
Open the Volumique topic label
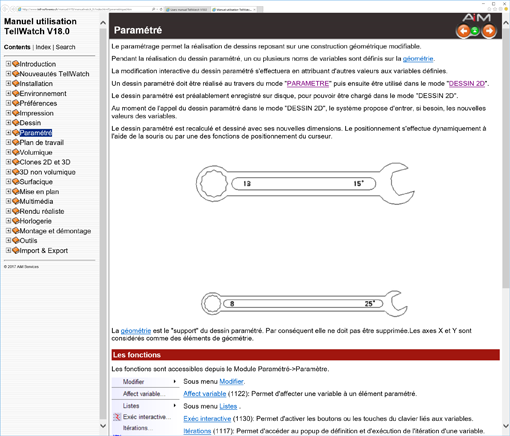pos(36,152)
